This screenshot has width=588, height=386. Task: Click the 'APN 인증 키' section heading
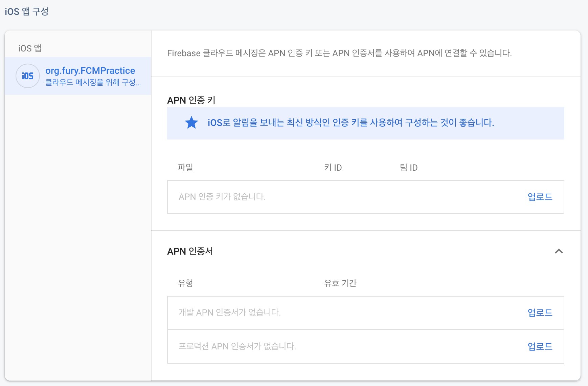191,100
